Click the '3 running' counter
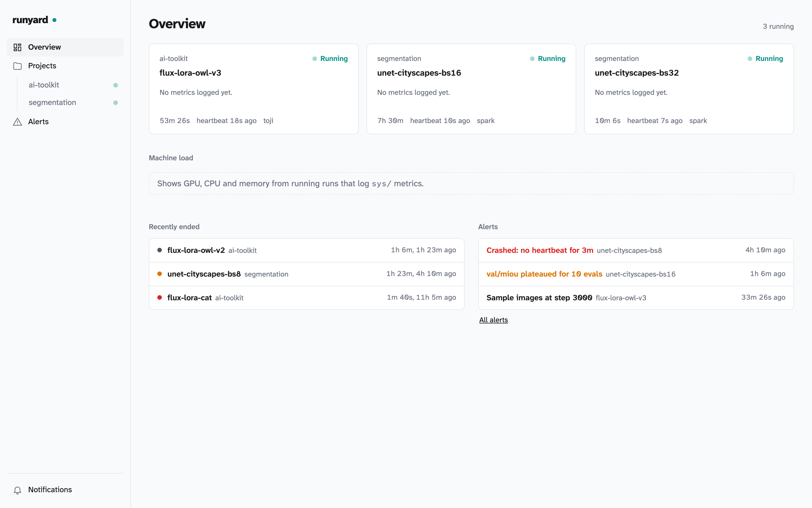 [x=778, y=26]
